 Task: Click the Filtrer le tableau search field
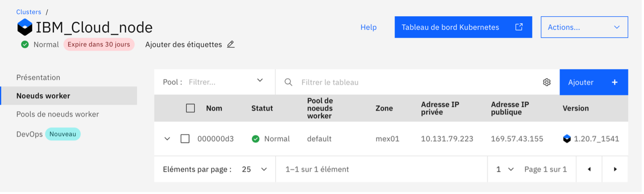pos(417,82)
